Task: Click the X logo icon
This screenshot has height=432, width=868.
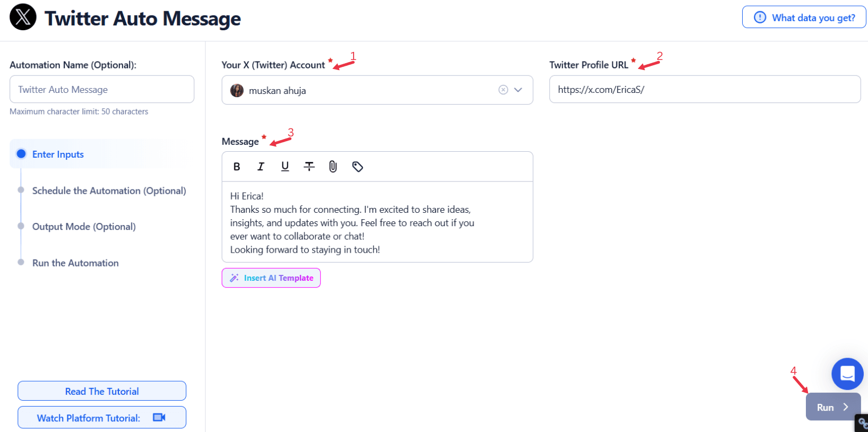Action: 23,17
